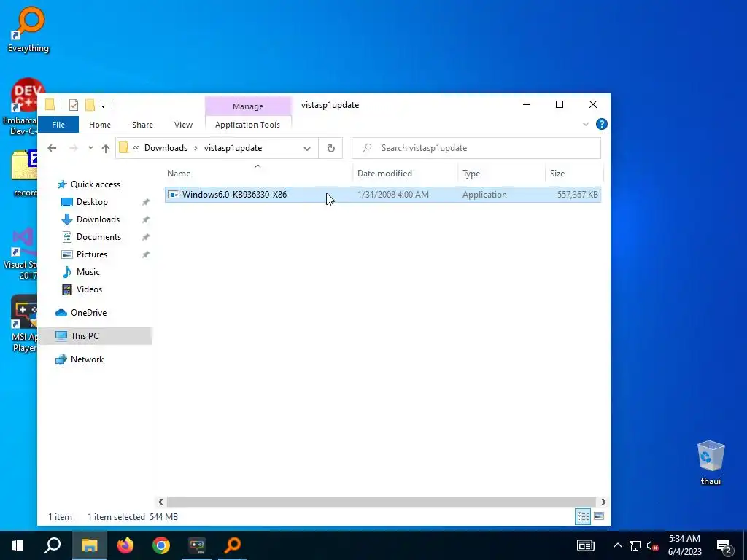Open Videos in the navigation pane

(89, 289)
